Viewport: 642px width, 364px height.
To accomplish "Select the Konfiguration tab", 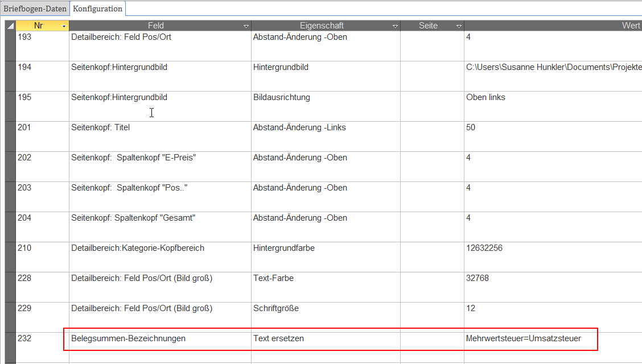I will 97,9.
